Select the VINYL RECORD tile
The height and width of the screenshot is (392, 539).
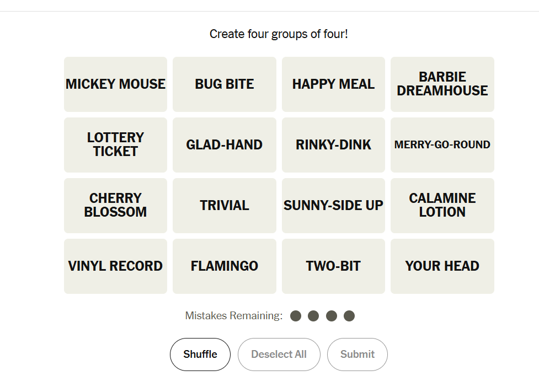click(x=115, y=266)
